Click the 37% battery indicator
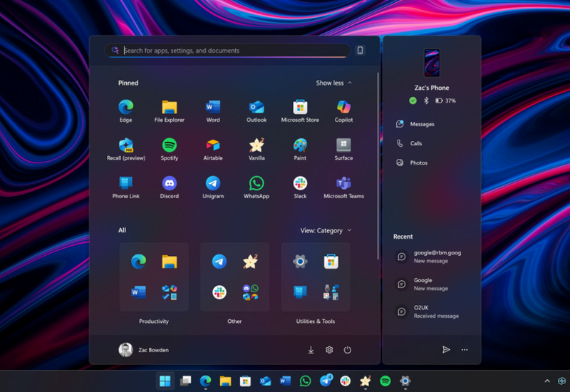The width and height of the screenshot is (570, 392). click(x=446, y=100)
